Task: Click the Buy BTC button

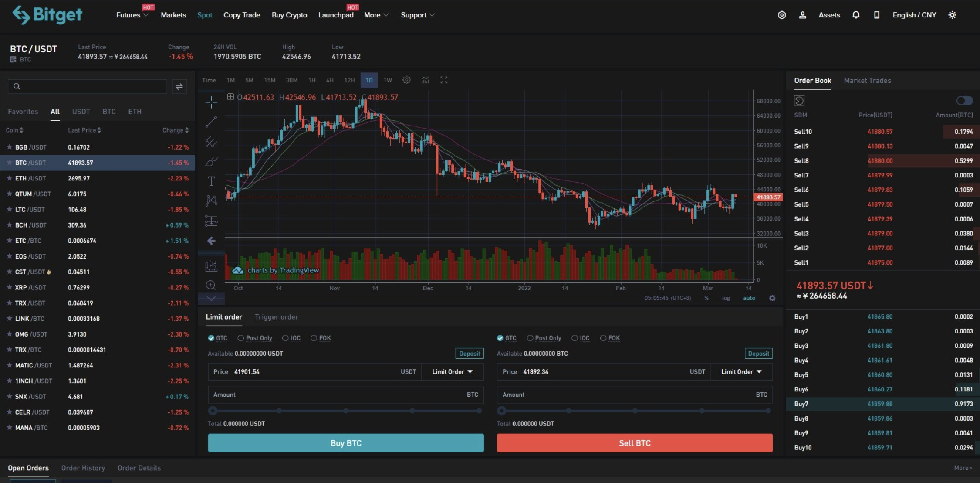Action: (x=346, y=443)
